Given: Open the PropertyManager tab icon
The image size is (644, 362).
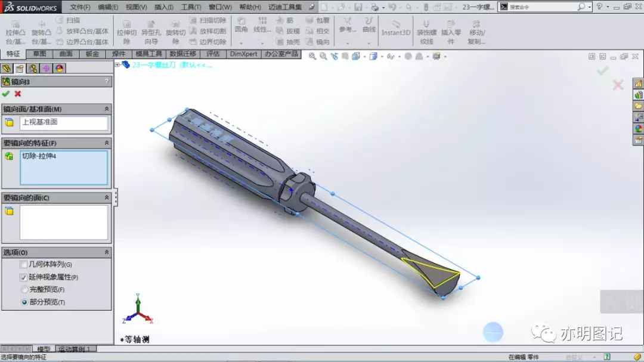Looking at the screenshot, I should pos(20,68).
